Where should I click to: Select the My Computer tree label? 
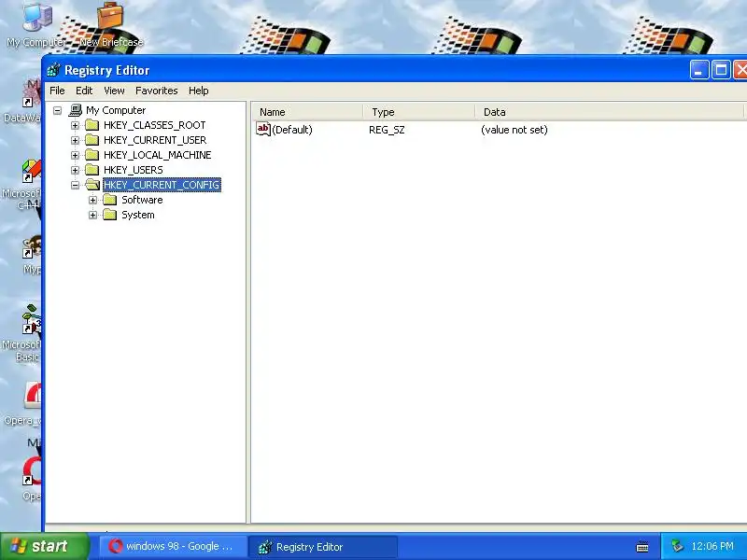(116, 110)
